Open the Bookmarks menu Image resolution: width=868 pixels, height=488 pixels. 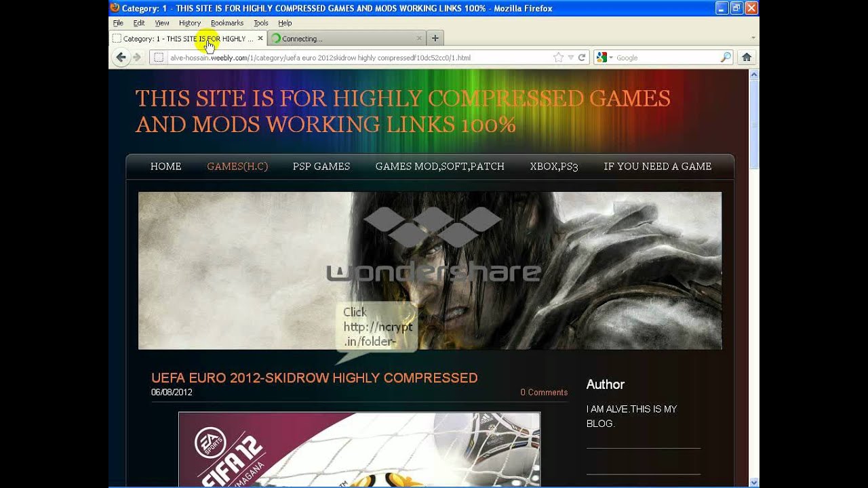tap(227, 23)
